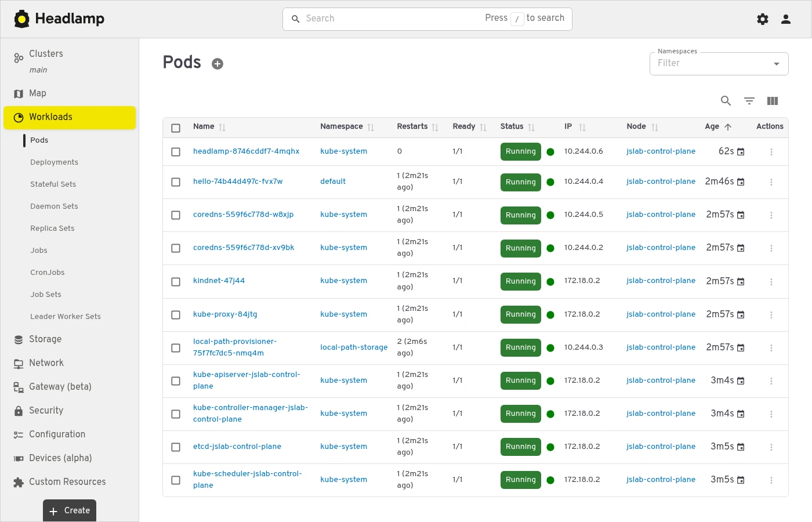
Task: Click the calendar icon beside age 62s
Action: 741,152
